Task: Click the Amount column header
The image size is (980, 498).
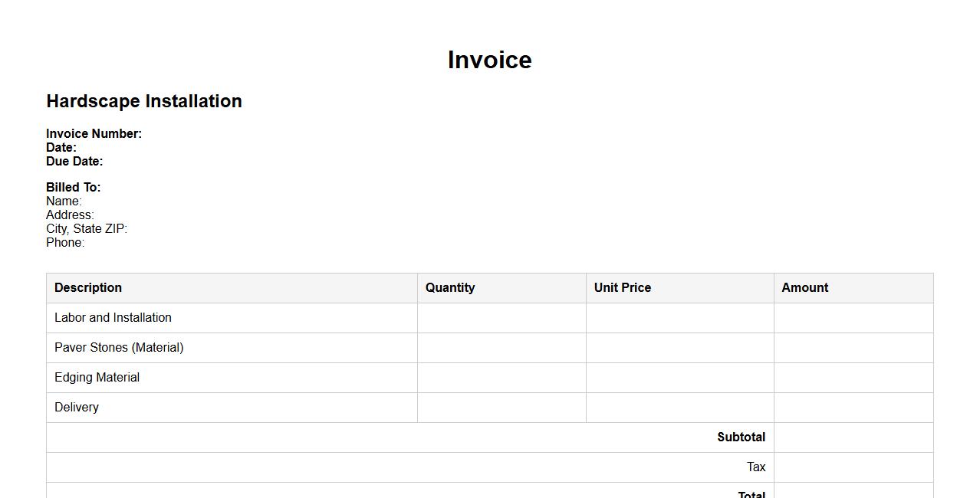Action: click(x=805, y=287)
